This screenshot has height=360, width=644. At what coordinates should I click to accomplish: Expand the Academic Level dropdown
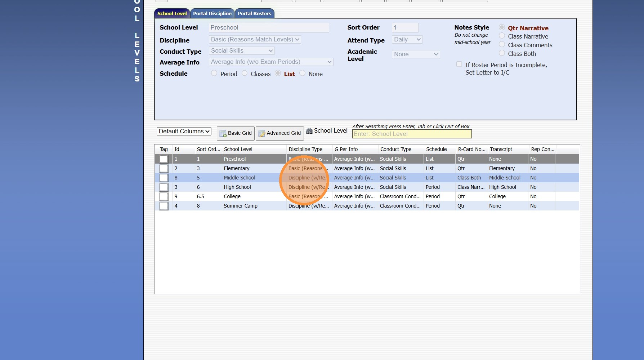pyautogui.click(x=416, y=54)
